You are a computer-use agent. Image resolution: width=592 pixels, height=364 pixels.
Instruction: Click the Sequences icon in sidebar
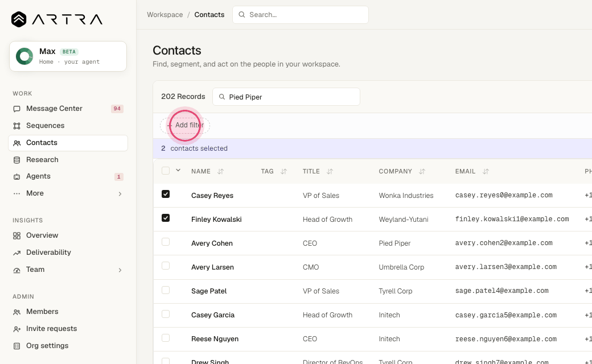point(17,126)
